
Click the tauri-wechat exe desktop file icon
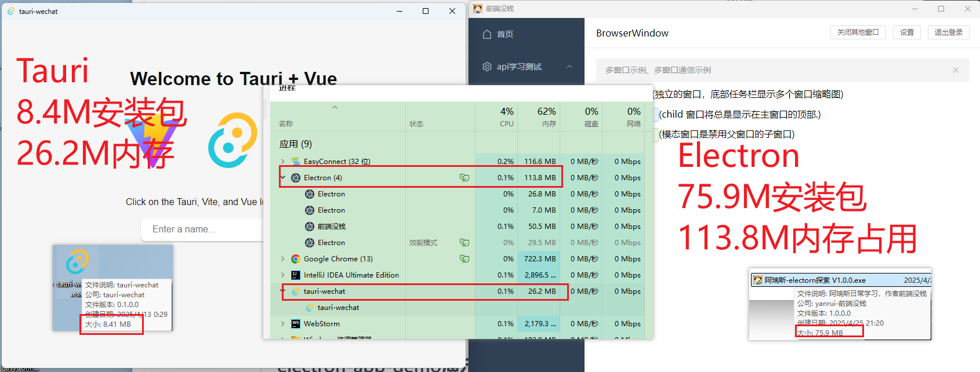click(x=77, y=262)
